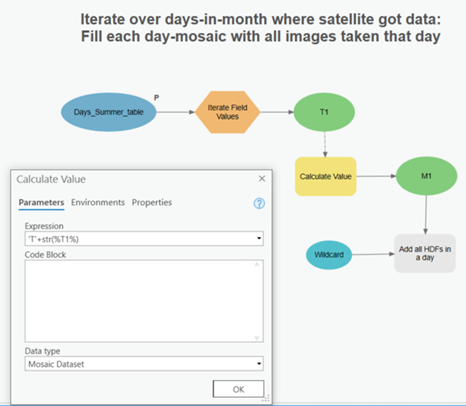
Task: Switch to the Environments tab
Action: coord(98,202)
